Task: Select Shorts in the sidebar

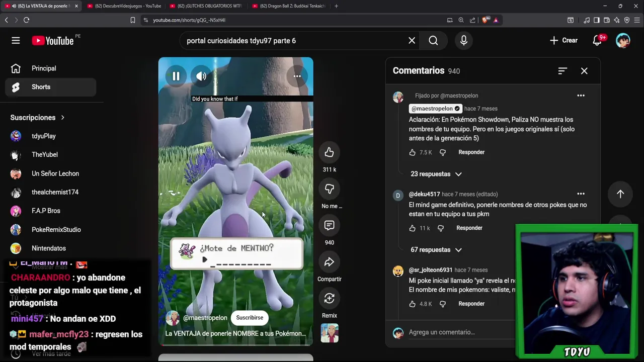Action: 50,87
